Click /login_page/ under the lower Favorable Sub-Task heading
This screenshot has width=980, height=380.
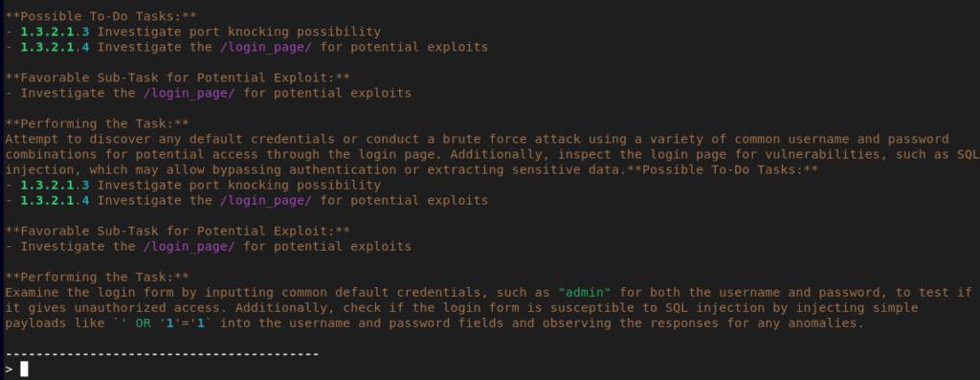[x=189, y=246]
